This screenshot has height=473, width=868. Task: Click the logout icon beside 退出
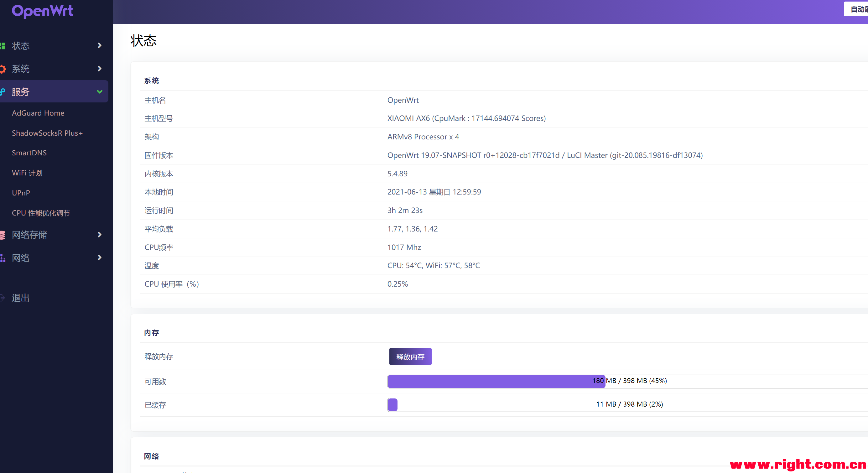(3, 298)
